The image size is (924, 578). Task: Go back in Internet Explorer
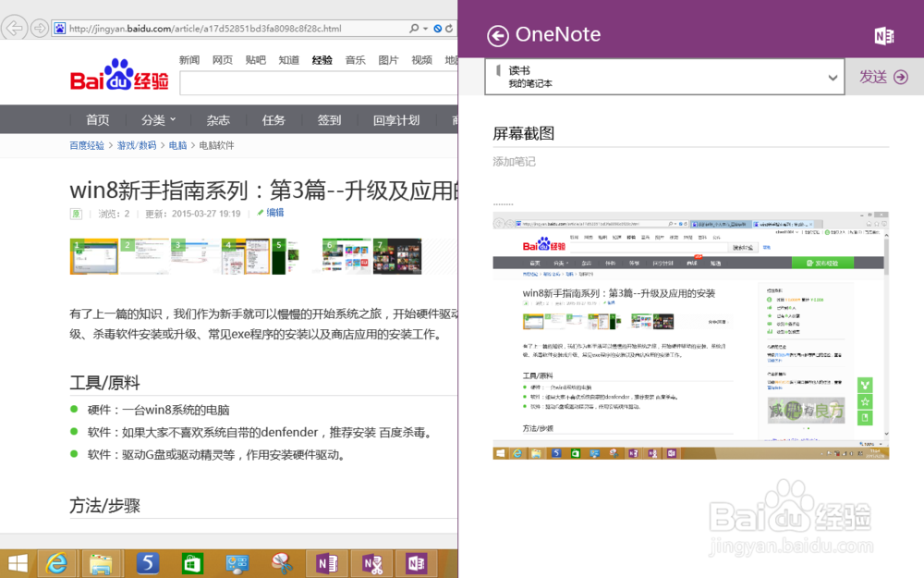pyautogui.click(x=14, y=28)
